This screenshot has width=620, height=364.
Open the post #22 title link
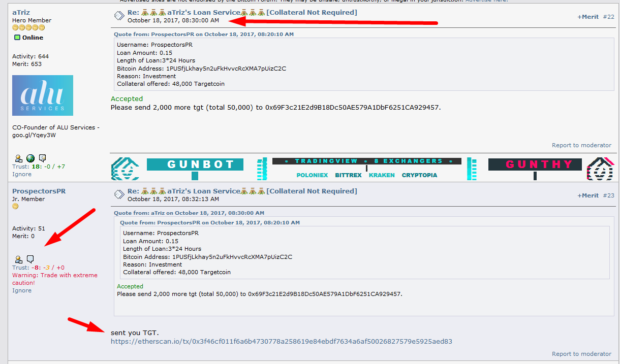[x=242, y=12]
